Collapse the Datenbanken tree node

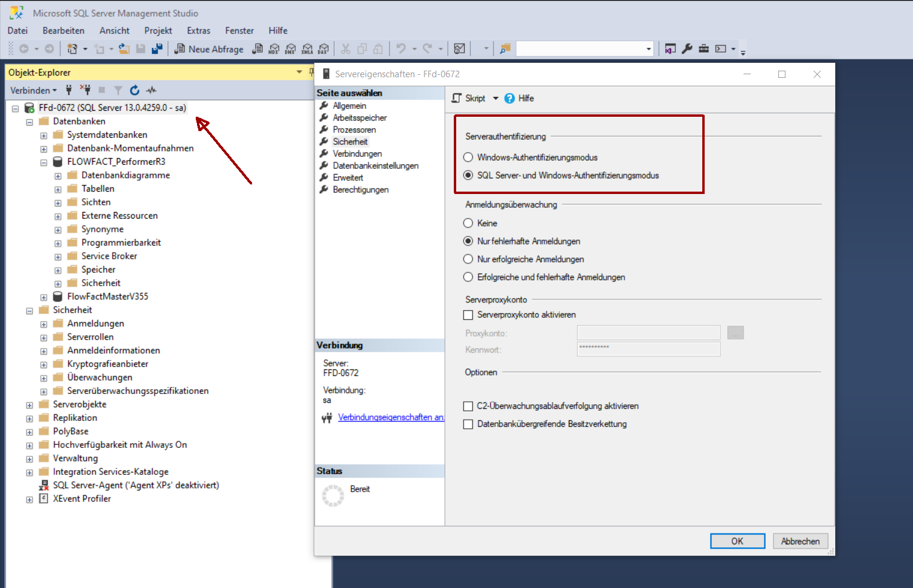(x=29, y=122)
